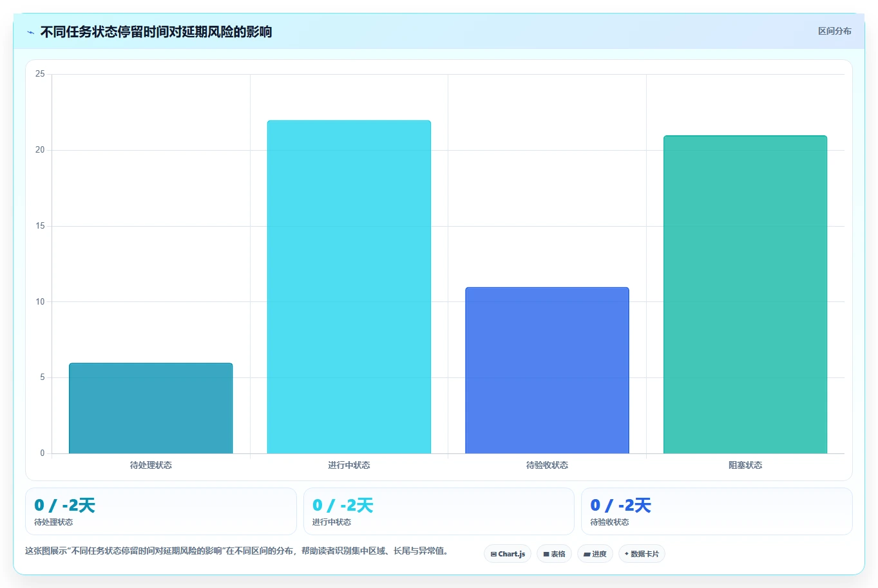Screen dimensions: 878x588
Task: Open the 待验收状态 summary card
Action: 717,511
